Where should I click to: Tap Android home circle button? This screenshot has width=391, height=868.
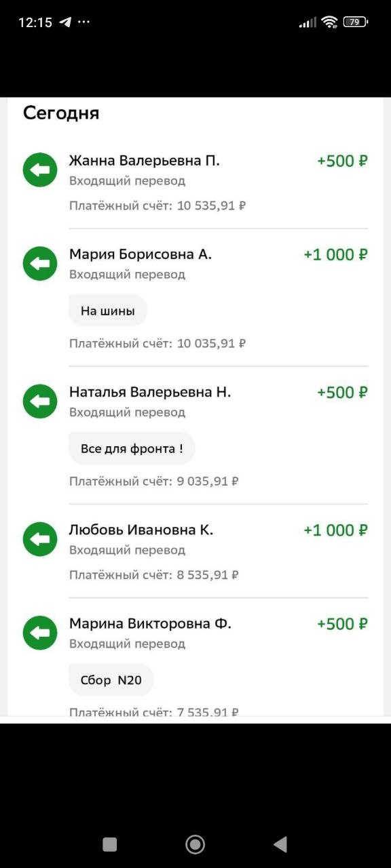click(x=195, y=844)
